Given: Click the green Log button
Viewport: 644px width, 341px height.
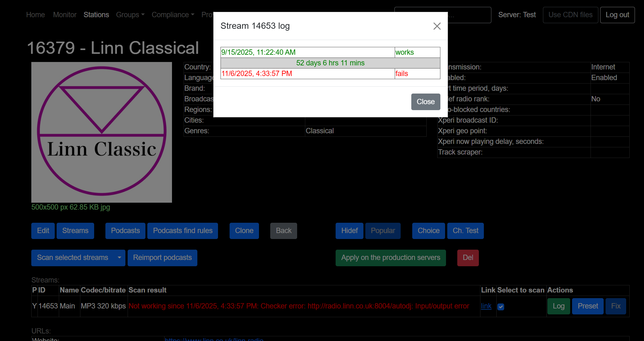Looking at the screenshot, I should coord(558,306).
